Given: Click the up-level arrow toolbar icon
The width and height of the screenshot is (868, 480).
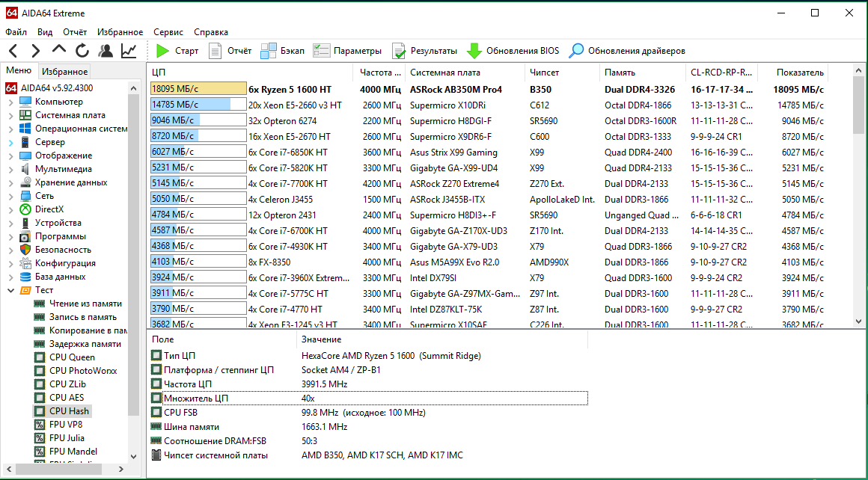Looking at the screenshot, I should tap(58, 50).
